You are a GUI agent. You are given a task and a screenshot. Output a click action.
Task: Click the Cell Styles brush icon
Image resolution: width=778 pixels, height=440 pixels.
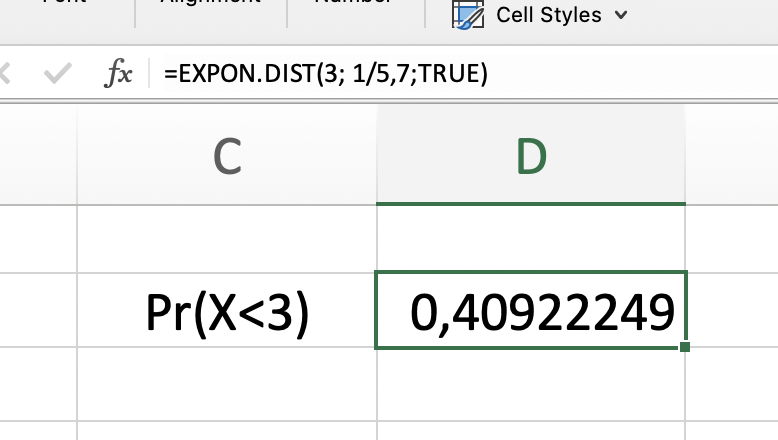tap(466, 15)
